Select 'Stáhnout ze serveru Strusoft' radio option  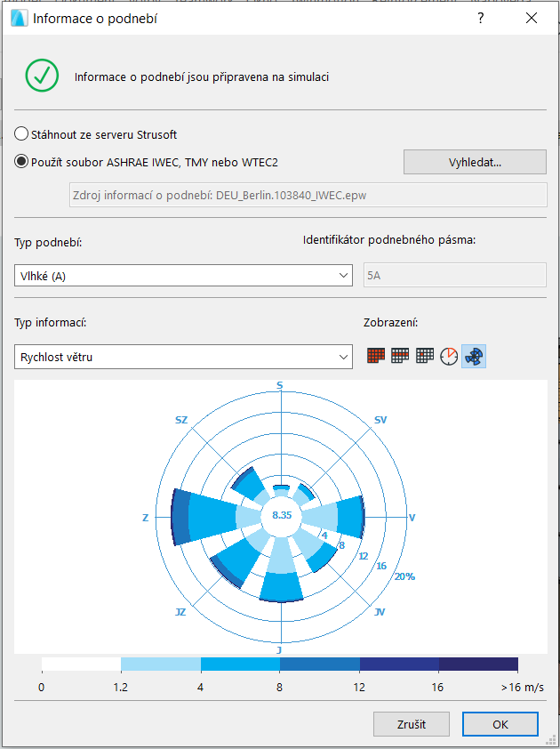tap(22, 134)
